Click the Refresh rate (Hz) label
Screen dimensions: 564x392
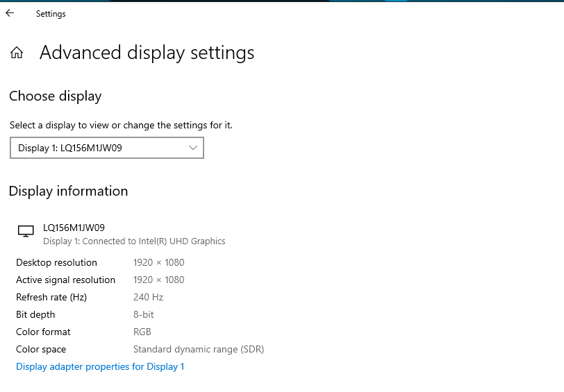click(51, 297)
